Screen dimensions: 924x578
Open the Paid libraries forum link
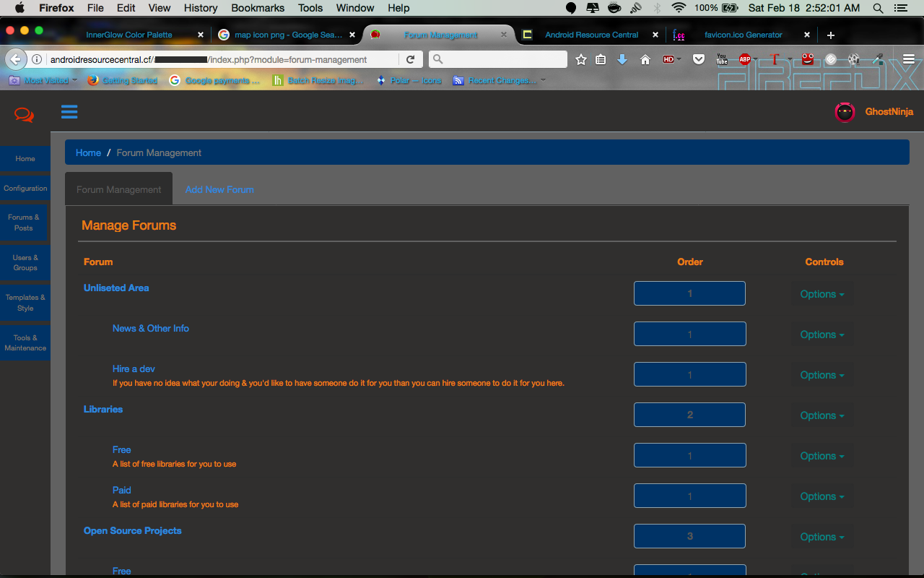tap(122, 490)
